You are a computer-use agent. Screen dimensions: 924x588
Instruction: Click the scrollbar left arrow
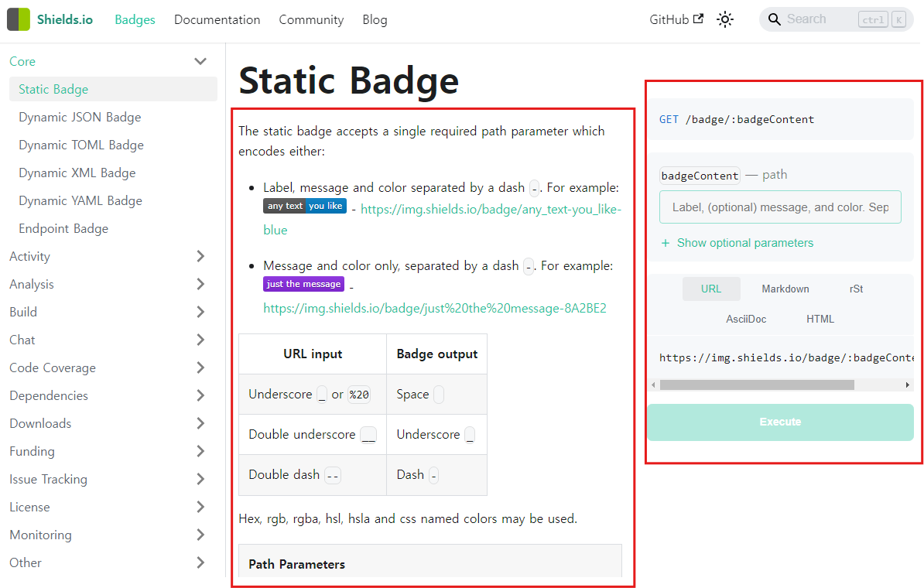click(653, 385)
